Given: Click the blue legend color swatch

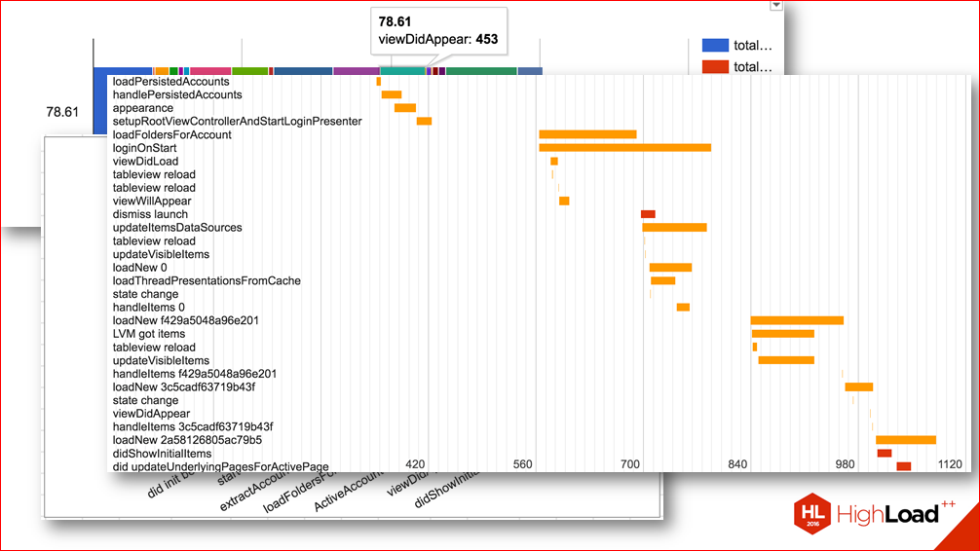Looking at the screenshot, I should click(x=715, y=45).
